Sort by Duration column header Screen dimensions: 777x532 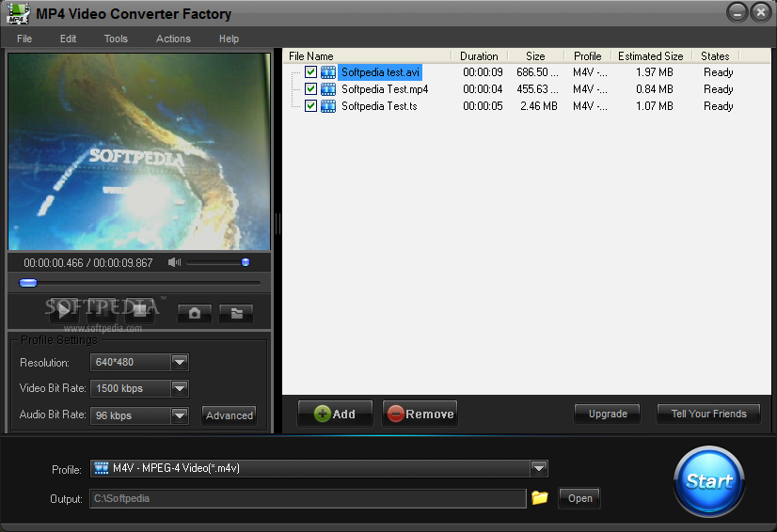[x=479, y=56]
